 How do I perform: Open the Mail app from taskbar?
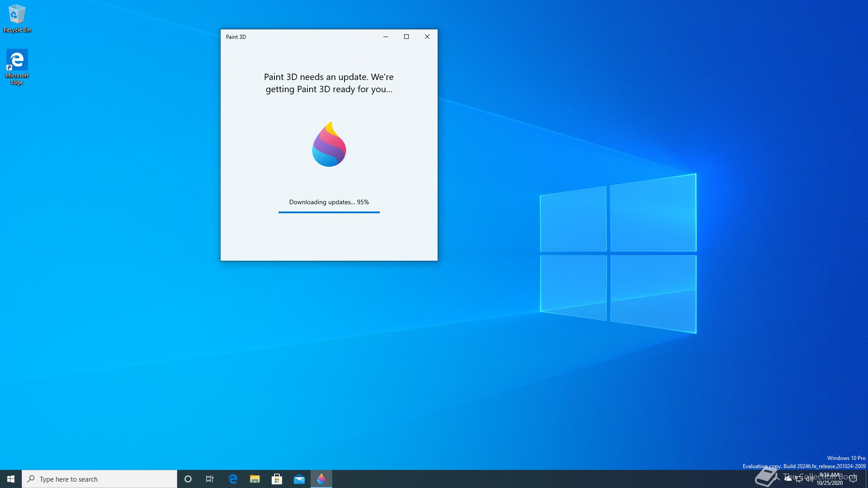point(299,479)
